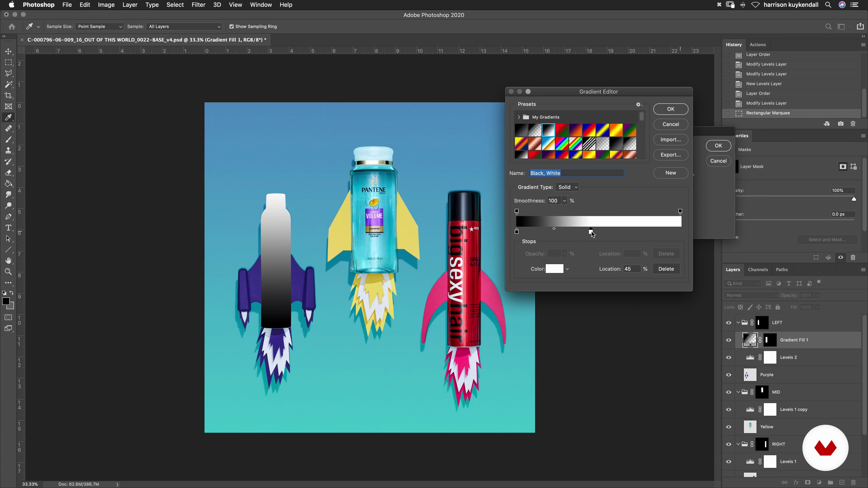The image size is (868, 488).
Task: Switch to the Channels tab
Action: tap(758, 270)
